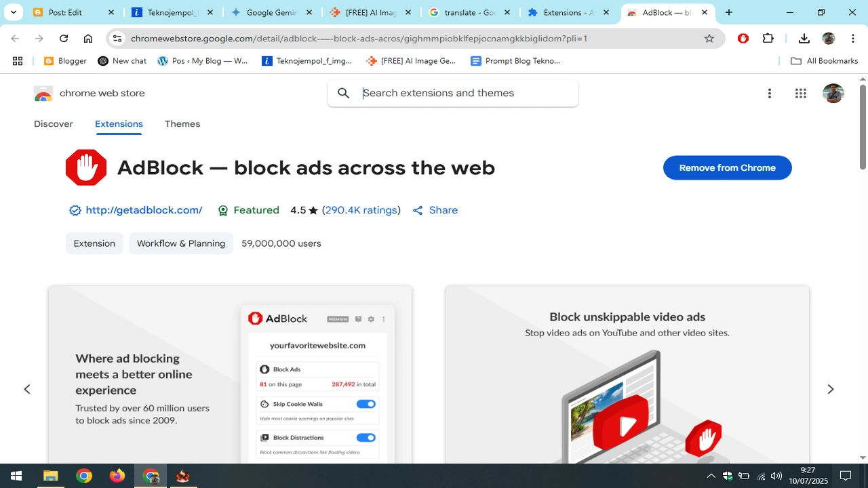Screen dimensions: 868x488
Task: Open the Windows notification center
Action: tap(846, 476)
